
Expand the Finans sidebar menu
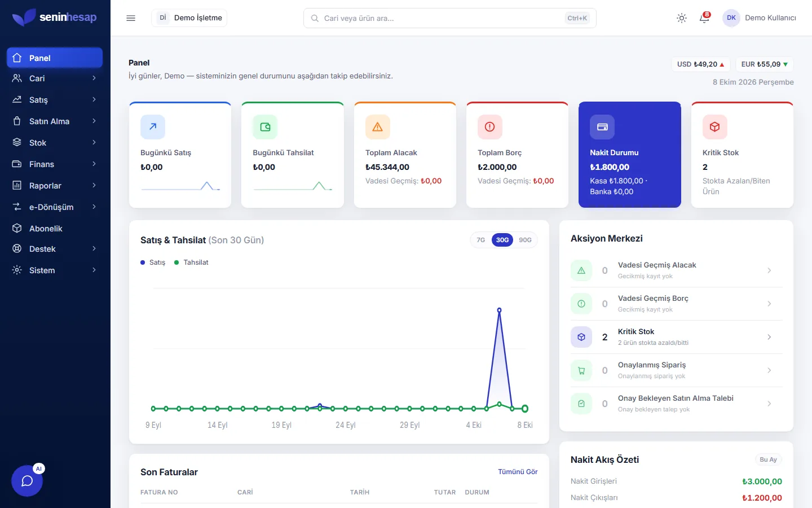pos(55,164)
